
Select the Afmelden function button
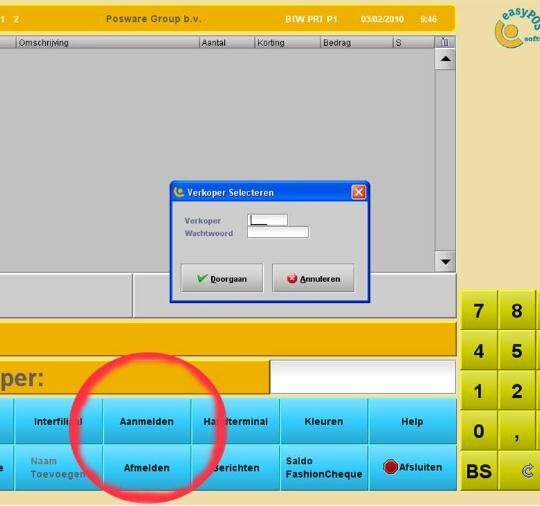pos(147,467)
